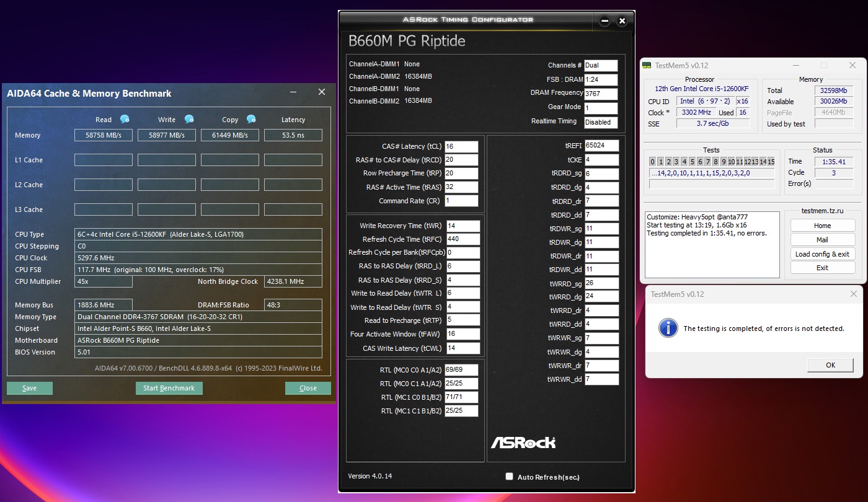Close the TestMem5 completion message dialog
Image resolution: width=868 pixels, height=502 pixels.
tap(854, 294)
